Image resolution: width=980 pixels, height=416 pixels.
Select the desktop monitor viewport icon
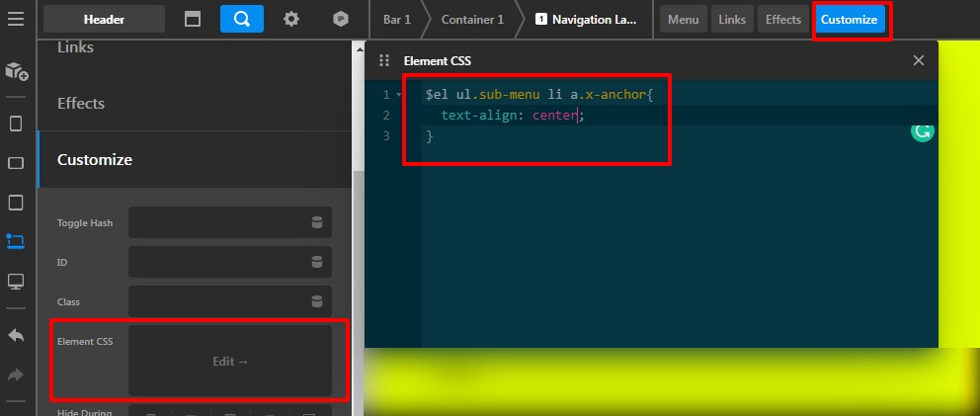coord(16,282)
